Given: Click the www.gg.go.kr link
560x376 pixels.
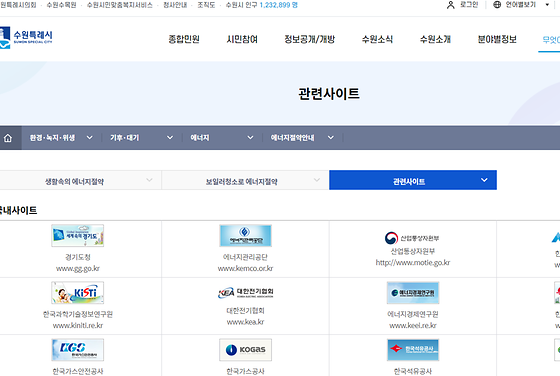Looking at the screenshot, I should tap(78, 269).
